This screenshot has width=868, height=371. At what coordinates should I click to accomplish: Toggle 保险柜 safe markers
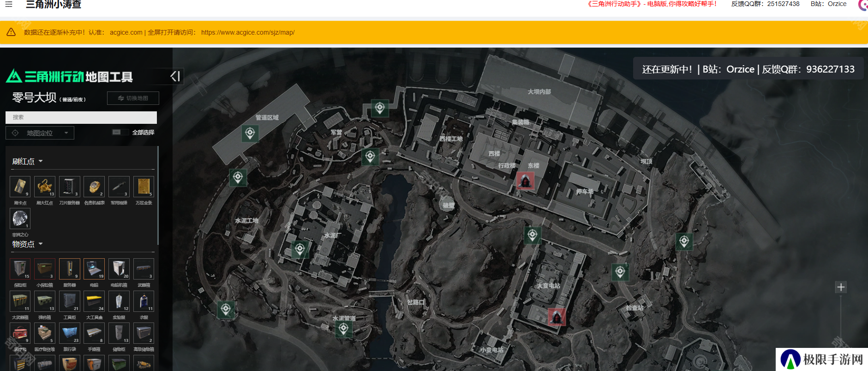pos(20,269)
